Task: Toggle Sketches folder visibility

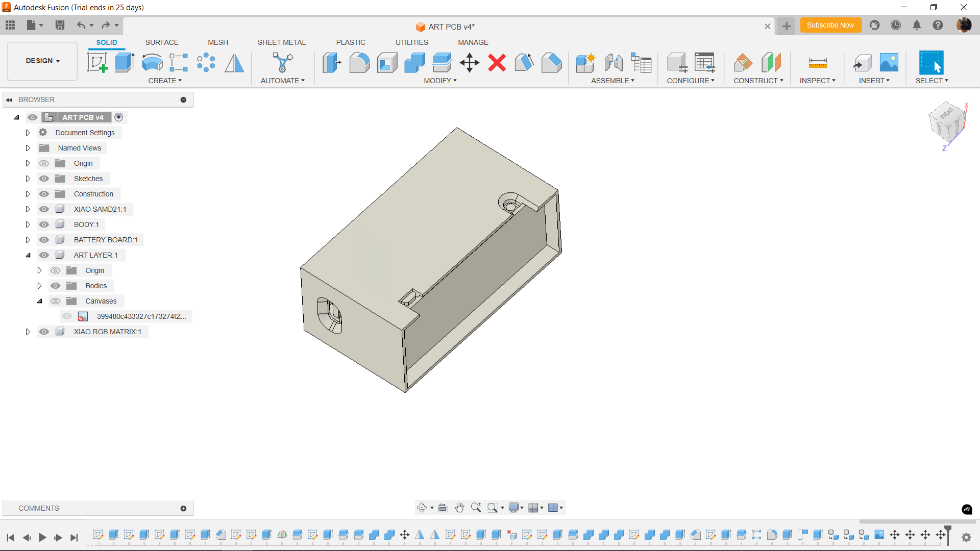Action: (x=44, y=179)
